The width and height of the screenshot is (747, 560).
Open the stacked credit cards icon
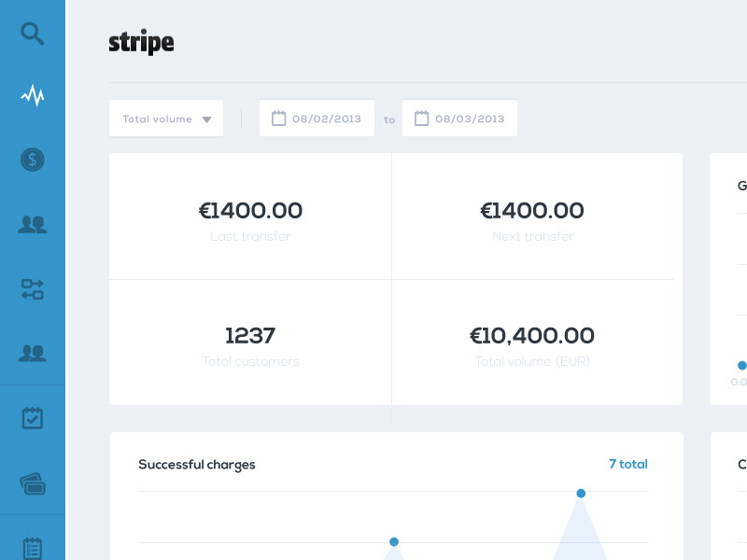click(x=33, y=483)
